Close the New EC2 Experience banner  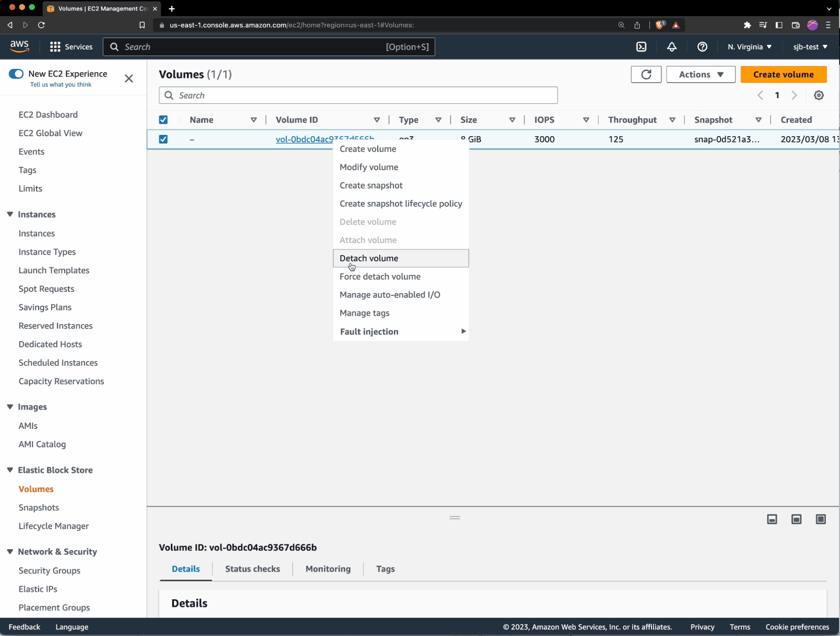129,79
